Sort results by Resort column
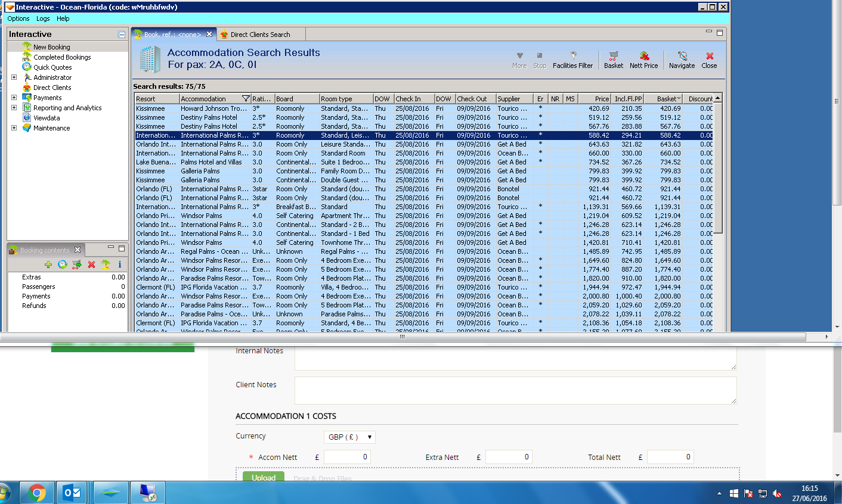842x504 pixels. click(x=157, y=99)
